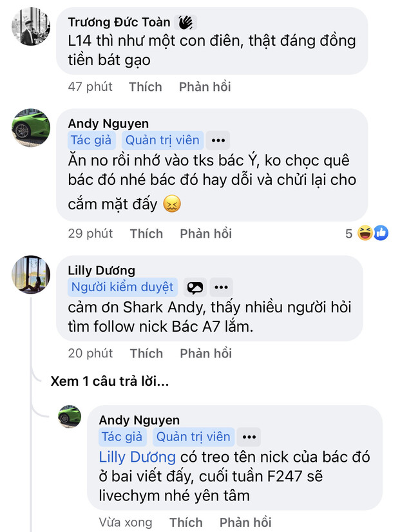The height and width of the screenshot is (532, 400).
Task: Click Quản trị viên badge on Andy's first comment
Action: coord(163,140)
